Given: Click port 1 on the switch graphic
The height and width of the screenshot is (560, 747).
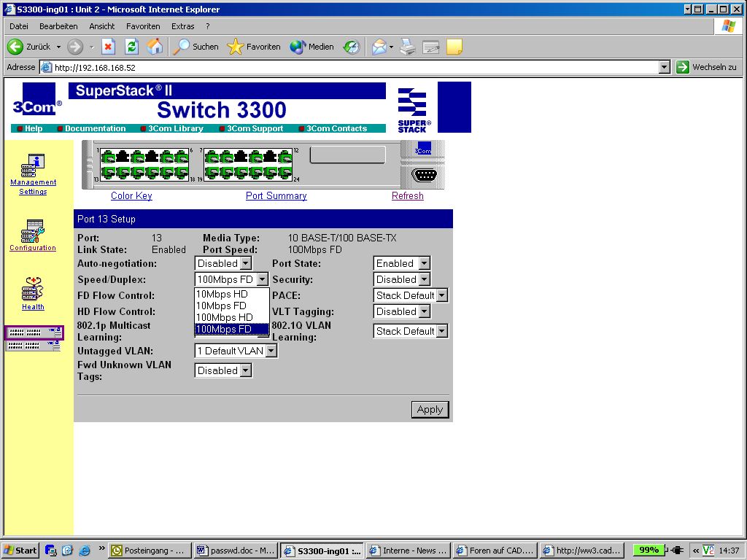Looking at the screenshot, I should [x=108, y=157].
